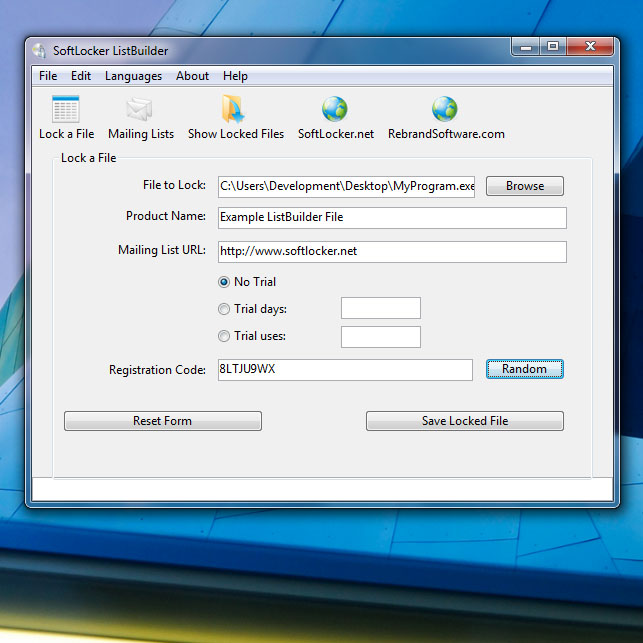Click the Lock a File toolbar icon
The height and width of the screenshot is (643, 643).
pos(66,110)
